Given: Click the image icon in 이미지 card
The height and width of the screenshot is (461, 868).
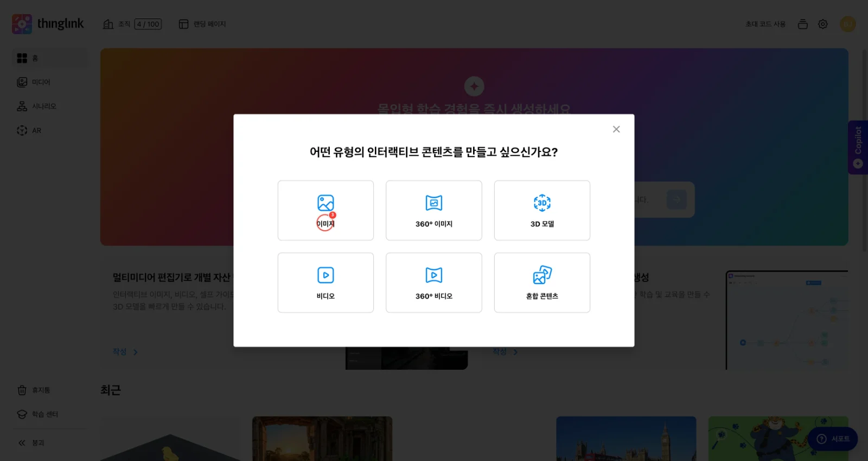Looking at the screenshot, I should click(x=325, y=203).
